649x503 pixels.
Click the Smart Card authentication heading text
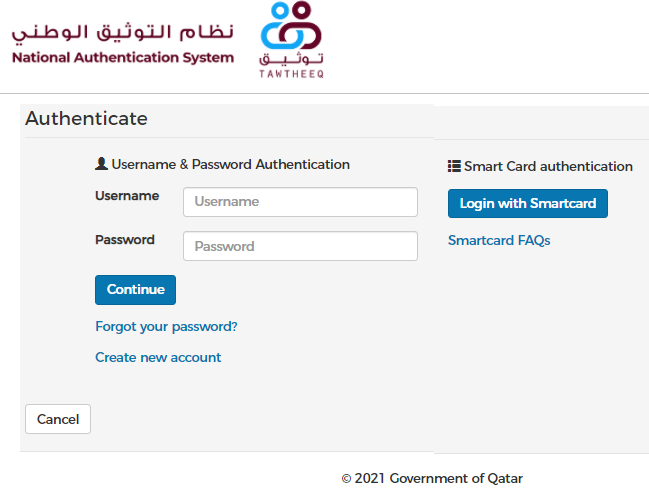548,166
